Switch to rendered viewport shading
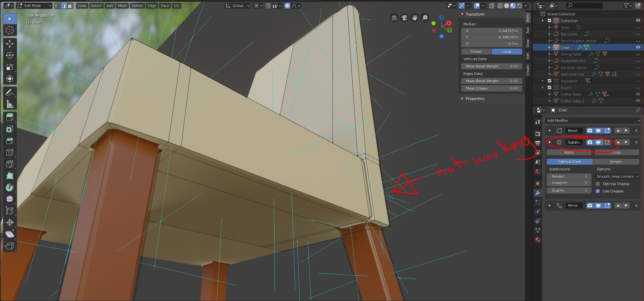644x301 pixels. [x=519, y=6]
